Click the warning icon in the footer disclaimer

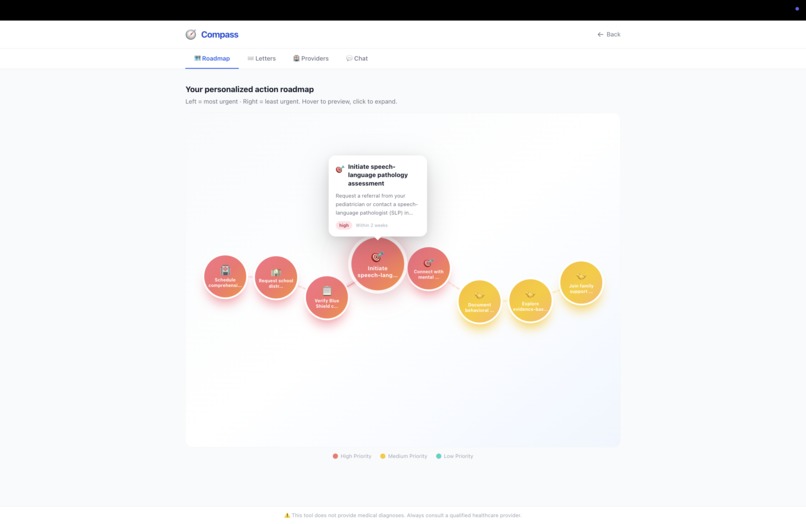point(287,515)
